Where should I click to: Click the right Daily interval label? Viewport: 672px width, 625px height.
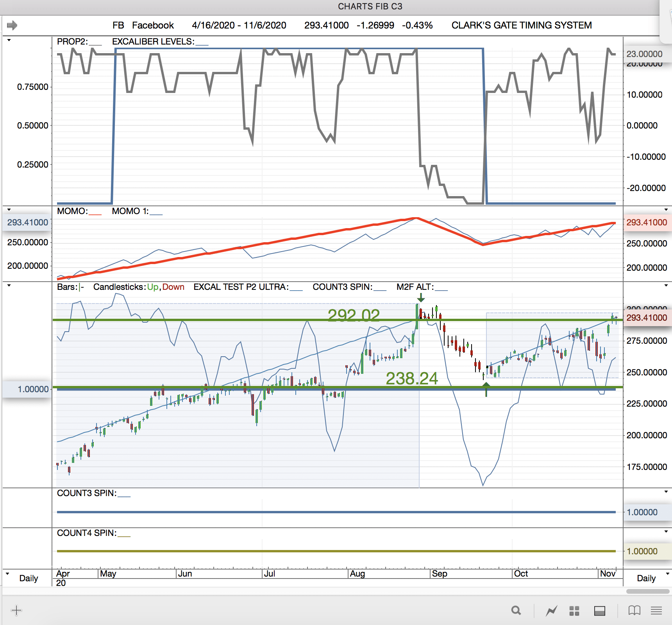[646, 578]
